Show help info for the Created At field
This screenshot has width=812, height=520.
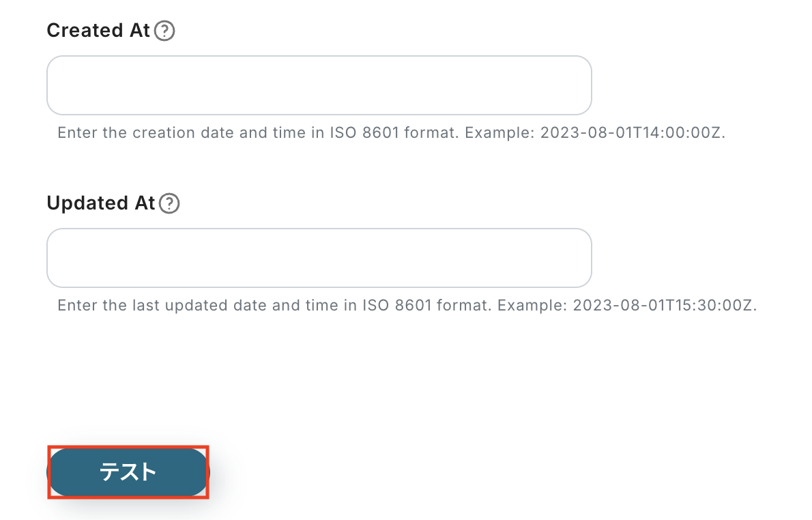coord(164,31)
